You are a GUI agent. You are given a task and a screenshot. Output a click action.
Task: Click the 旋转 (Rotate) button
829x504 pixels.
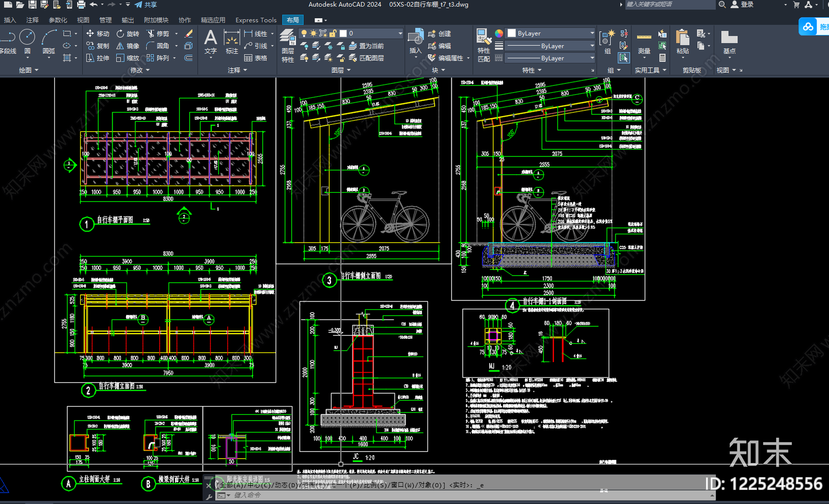tap(128, 33)
